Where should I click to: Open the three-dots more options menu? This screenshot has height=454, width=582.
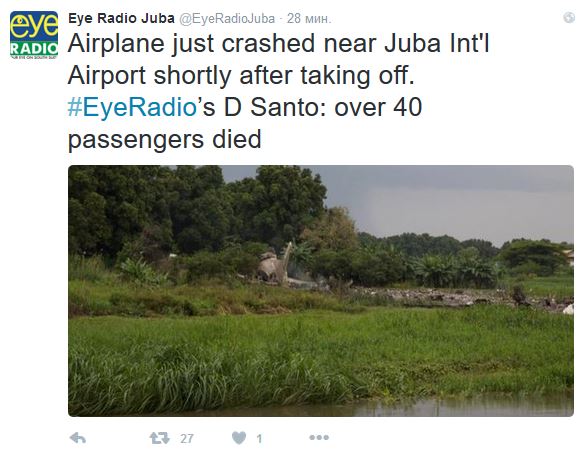(x=319, y=438)
